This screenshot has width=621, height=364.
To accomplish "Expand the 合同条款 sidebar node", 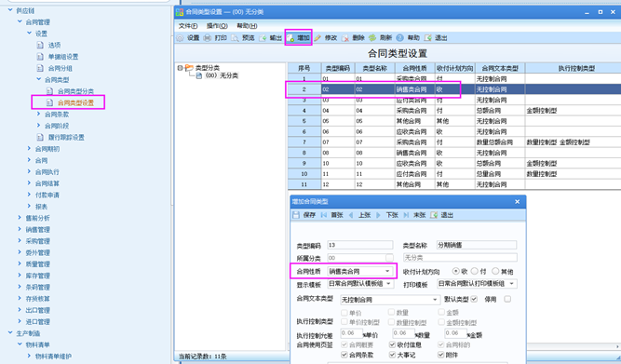I will coord(39,115).
